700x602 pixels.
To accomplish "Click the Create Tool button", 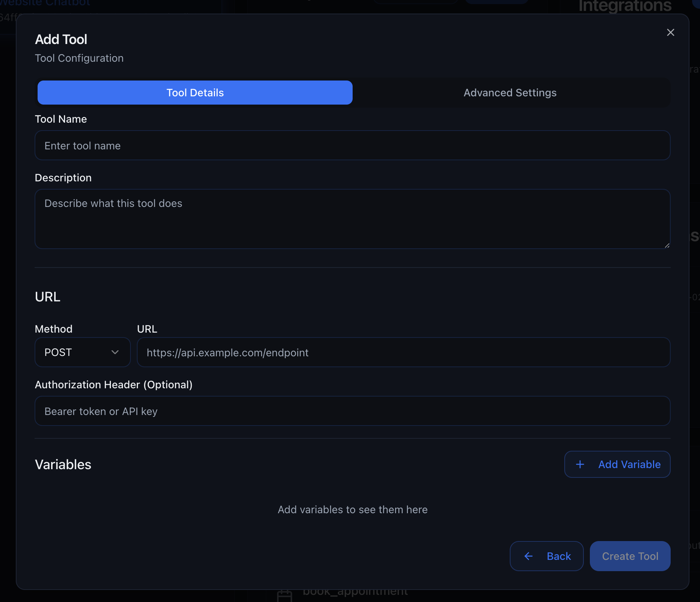I will [x=630, y=556].
